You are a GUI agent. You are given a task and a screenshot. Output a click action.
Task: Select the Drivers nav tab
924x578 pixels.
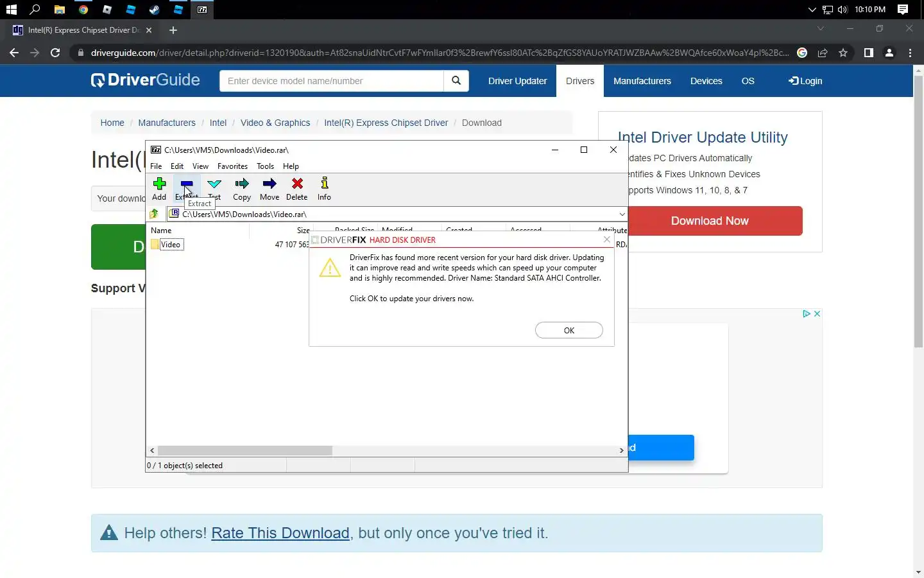click(x=580, y=81)
